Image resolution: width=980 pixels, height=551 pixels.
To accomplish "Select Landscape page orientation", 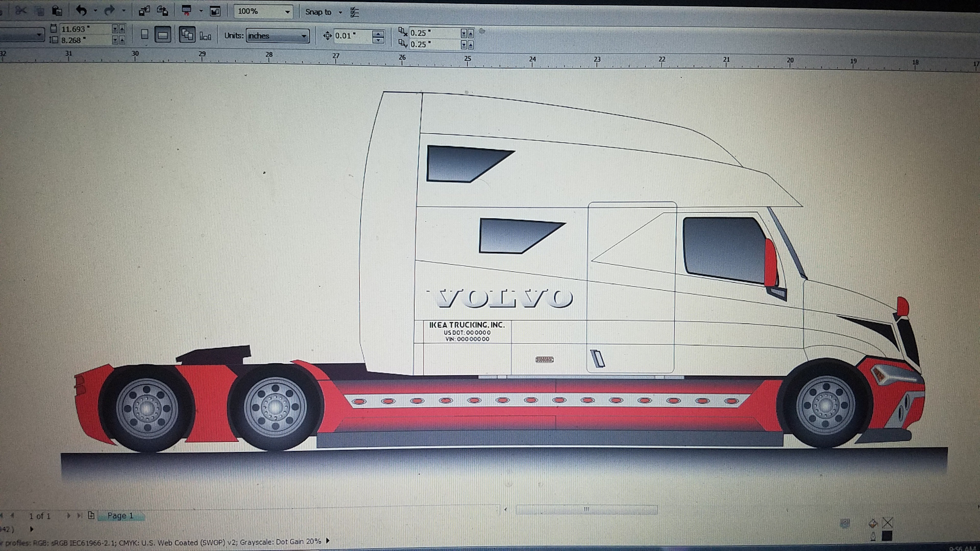I will coord(162,35).
